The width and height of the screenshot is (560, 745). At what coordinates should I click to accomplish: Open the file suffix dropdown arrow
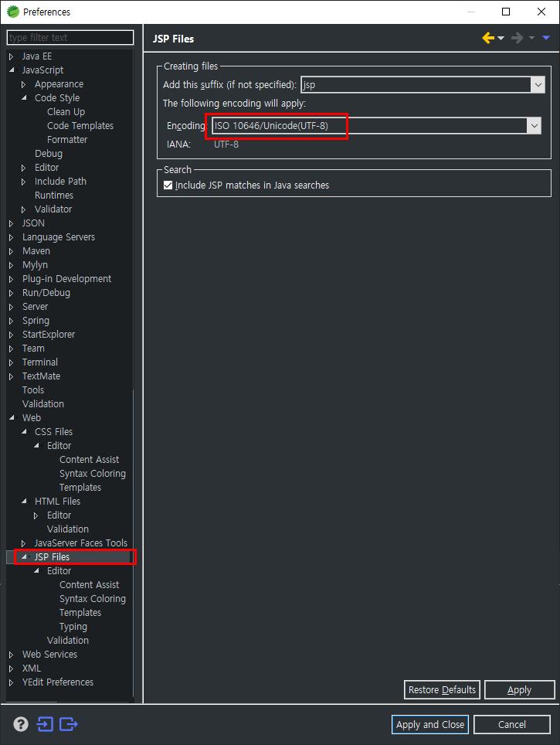click(538, 85)
